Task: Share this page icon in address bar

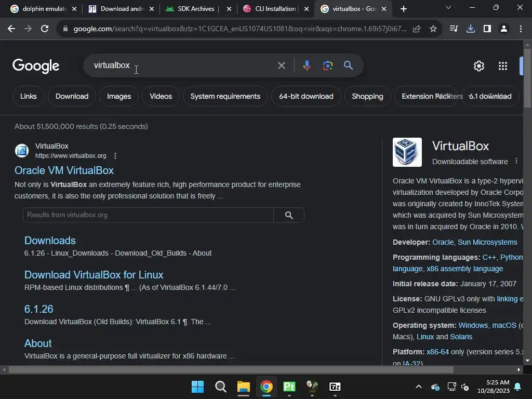Action: (x=417, y=29)
